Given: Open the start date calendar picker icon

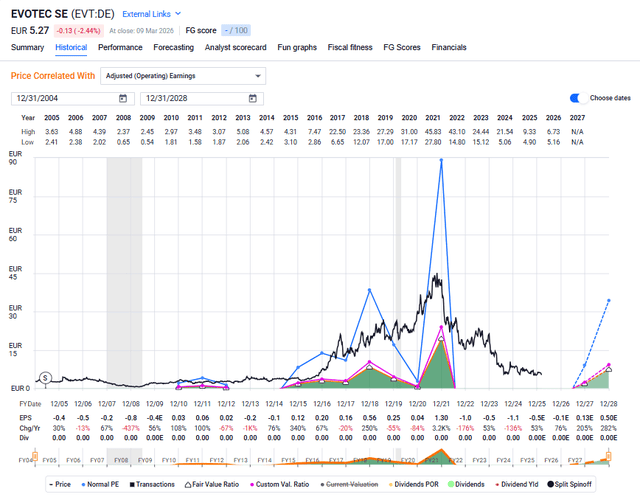Looking at the screenshot, I should coord(123,98).
